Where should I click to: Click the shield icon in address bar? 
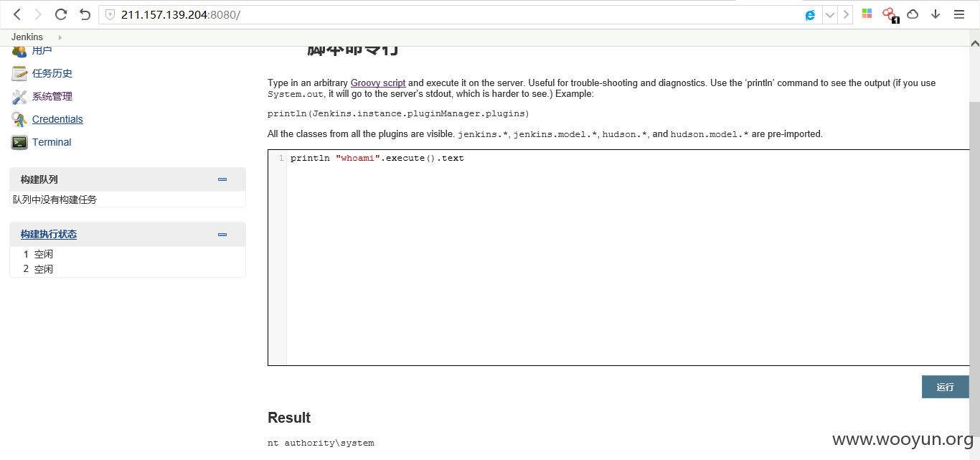tap(110, 14)
